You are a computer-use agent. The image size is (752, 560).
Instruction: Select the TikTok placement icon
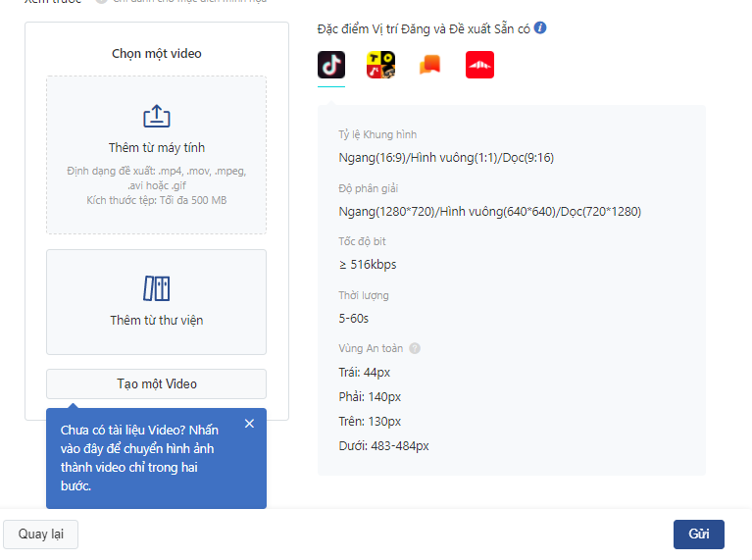pos(331,65)
